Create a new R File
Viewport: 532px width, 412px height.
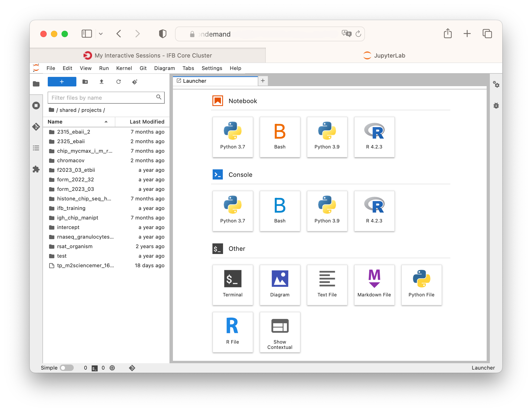click(233, 332)
